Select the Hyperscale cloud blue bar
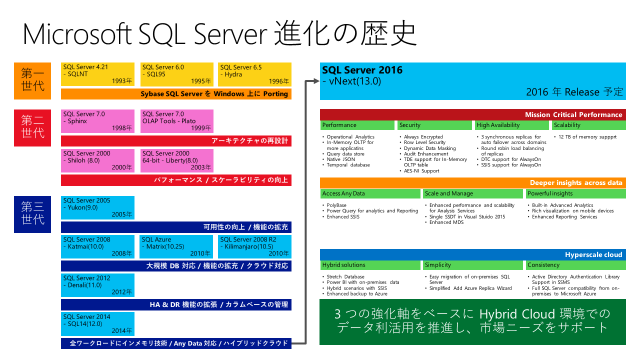Viewport: 640px width, 360px height. click(x=473, y=254)
